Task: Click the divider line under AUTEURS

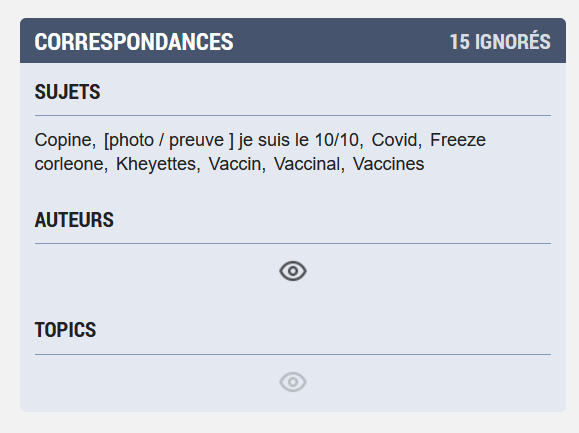Action: click(x=293, y=243)
